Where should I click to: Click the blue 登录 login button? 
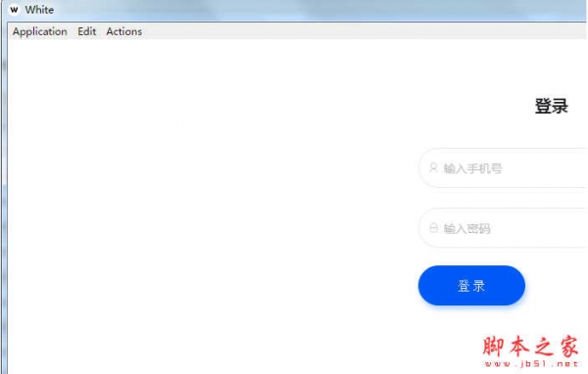(x=471, y=286)
